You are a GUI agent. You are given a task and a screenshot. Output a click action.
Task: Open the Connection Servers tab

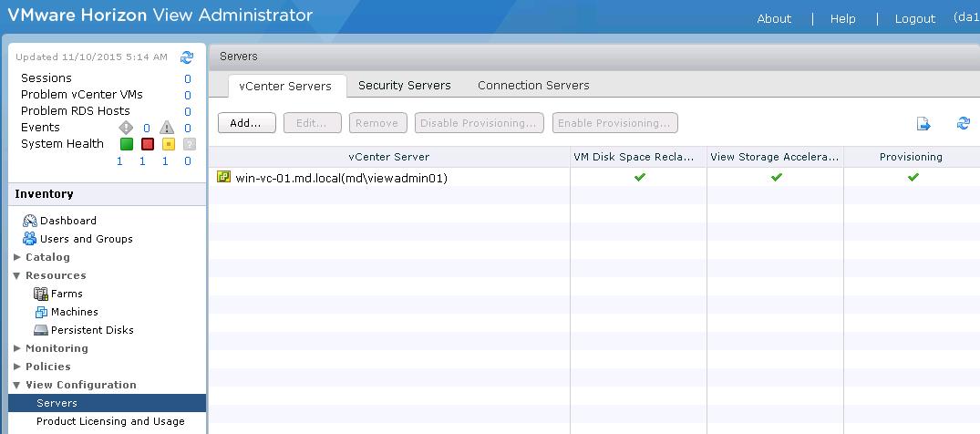point(533,86)
